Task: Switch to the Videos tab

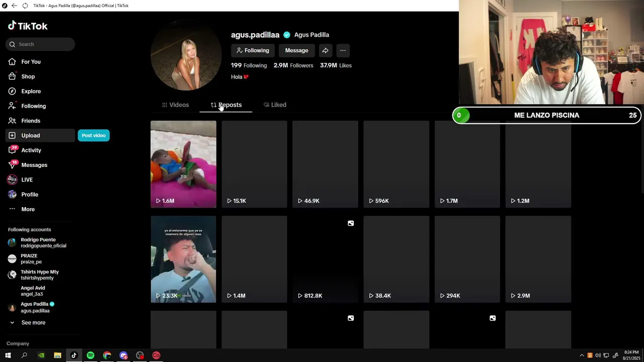Action: (176, 105)
